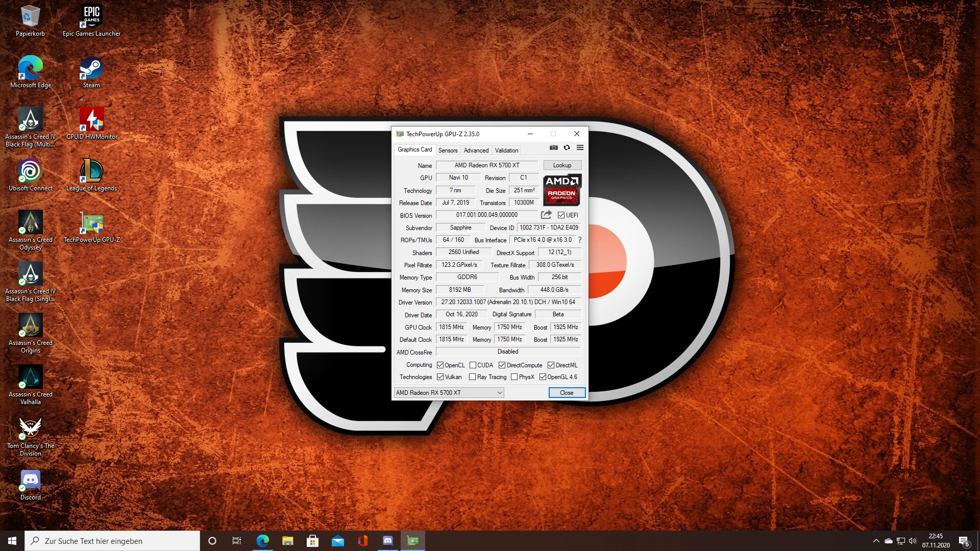Expand the AMD Radeon RX 5700 XT dropdown
This screenshot has width=980, height=551.
pyautogui.click(x=499, y=393)
